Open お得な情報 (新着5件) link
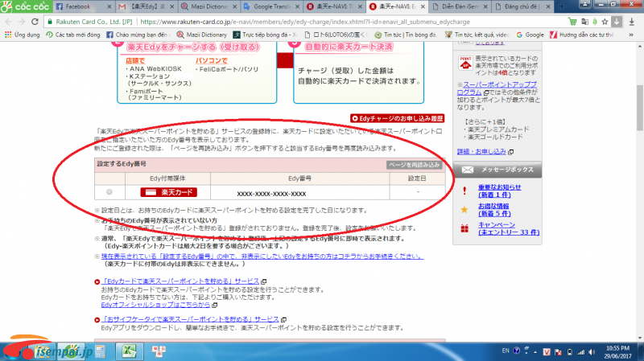644x361 pixels. coord(494,210)
